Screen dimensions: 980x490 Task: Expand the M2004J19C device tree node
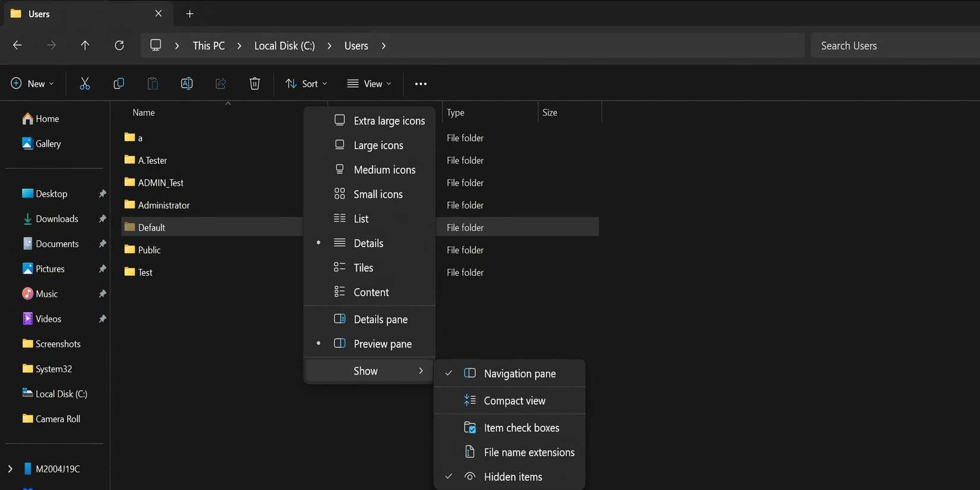tap(10, 469)
